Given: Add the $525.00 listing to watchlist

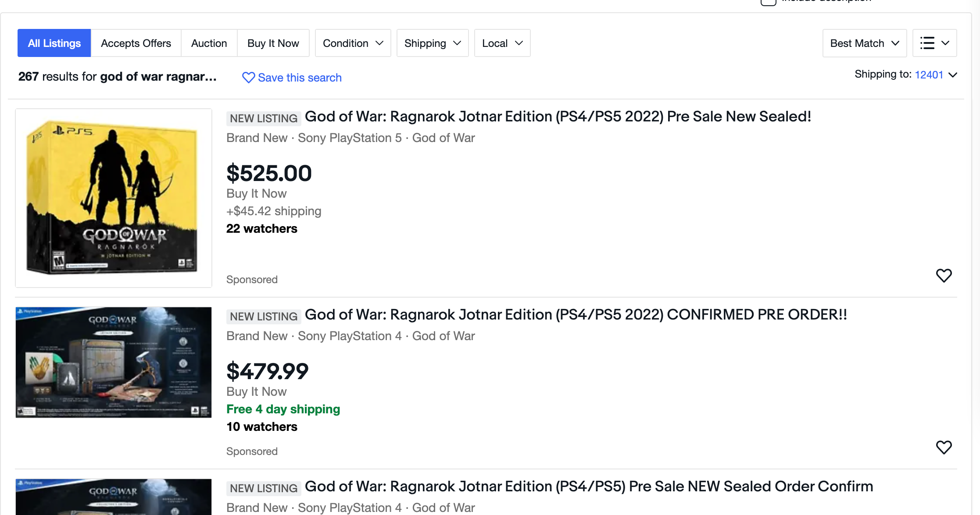Looking at the screenshot, I should pos(944,275).
